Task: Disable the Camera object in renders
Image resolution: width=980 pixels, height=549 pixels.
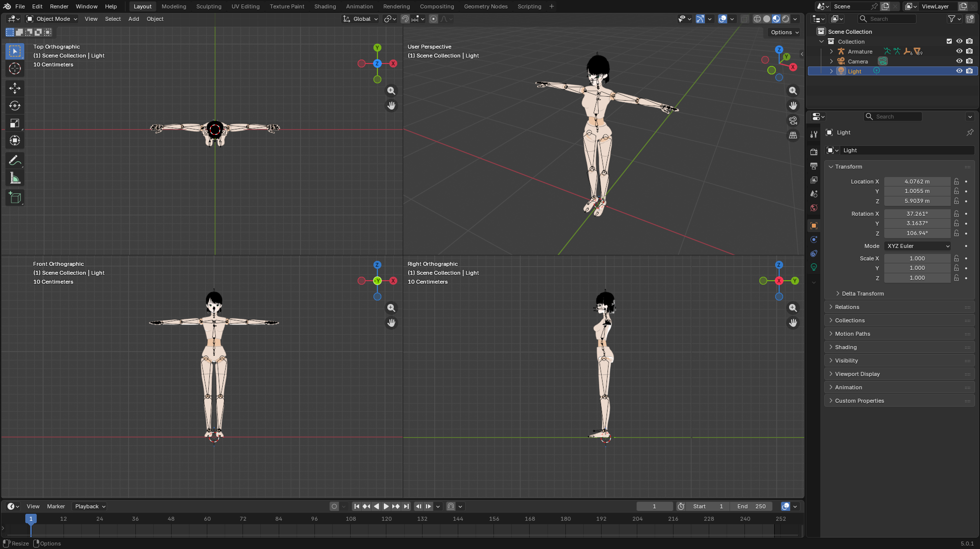Action: point(970,61)
